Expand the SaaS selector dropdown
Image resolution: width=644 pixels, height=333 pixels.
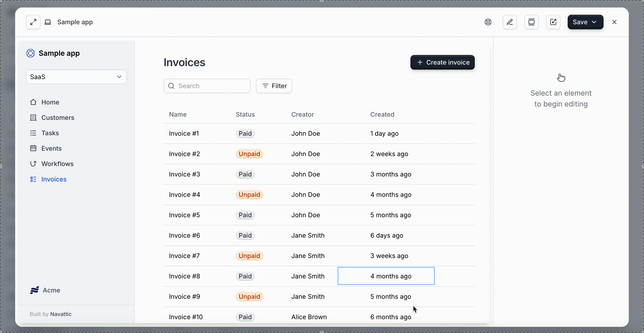[76, 77]
